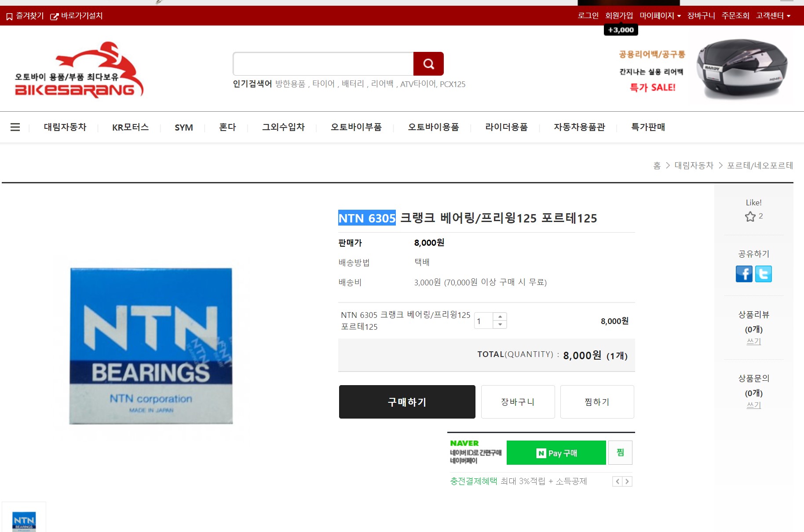This screenshot has width=804, height=532.
Task: Click the Naver 찜 button
Action: pos(620,453)
